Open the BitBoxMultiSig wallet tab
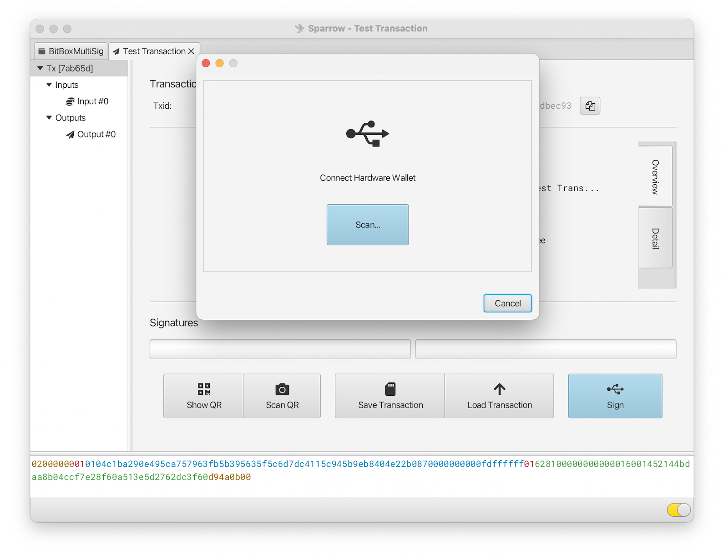The height and width of the screenshot is (560, 728). point(71,51)
